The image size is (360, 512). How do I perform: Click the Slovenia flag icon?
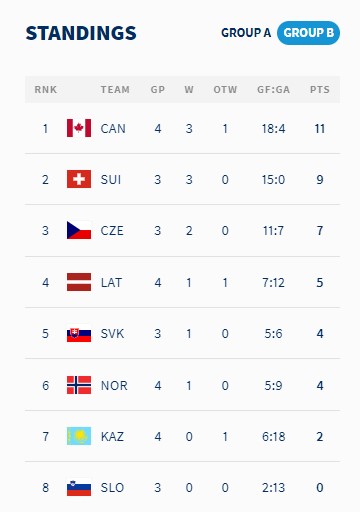[79, 487]
